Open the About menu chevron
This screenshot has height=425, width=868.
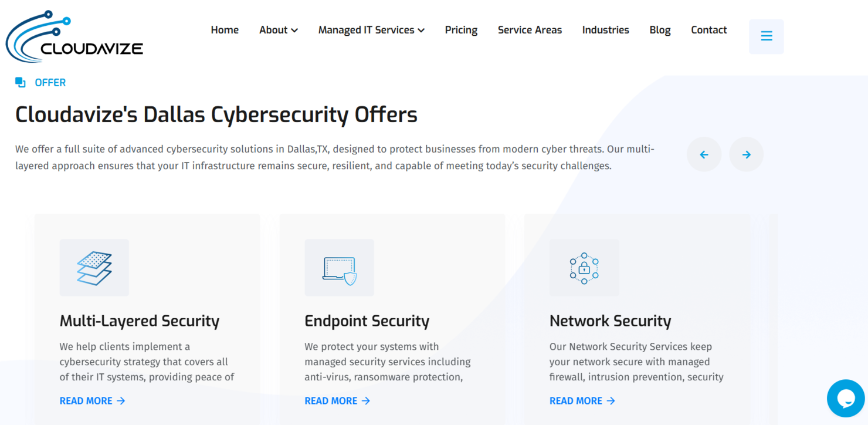294,30
